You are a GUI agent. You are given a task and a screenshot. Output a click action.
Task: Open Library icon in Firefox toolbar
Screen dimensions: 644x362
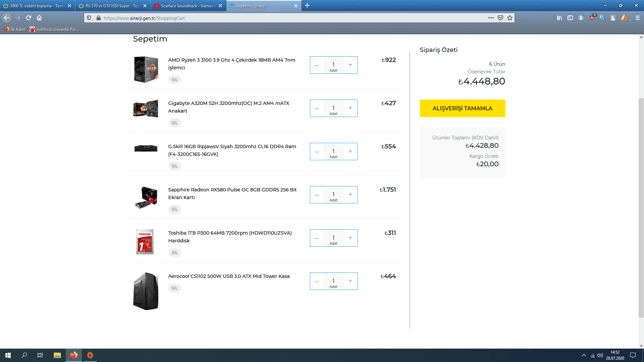pyautogui.click(x=559, y=18)
